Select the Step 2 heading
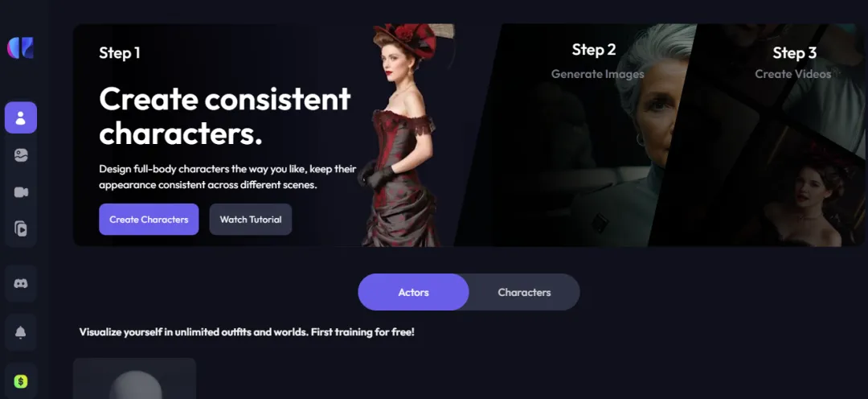Viewport: 868px width, 399px height. [594, 50]
